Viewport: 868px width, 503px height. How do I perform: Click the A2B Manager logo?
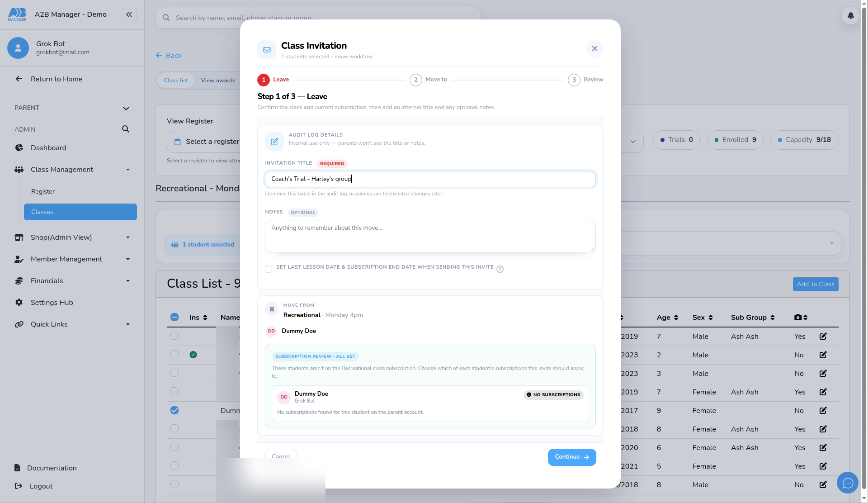coord(17,14)
